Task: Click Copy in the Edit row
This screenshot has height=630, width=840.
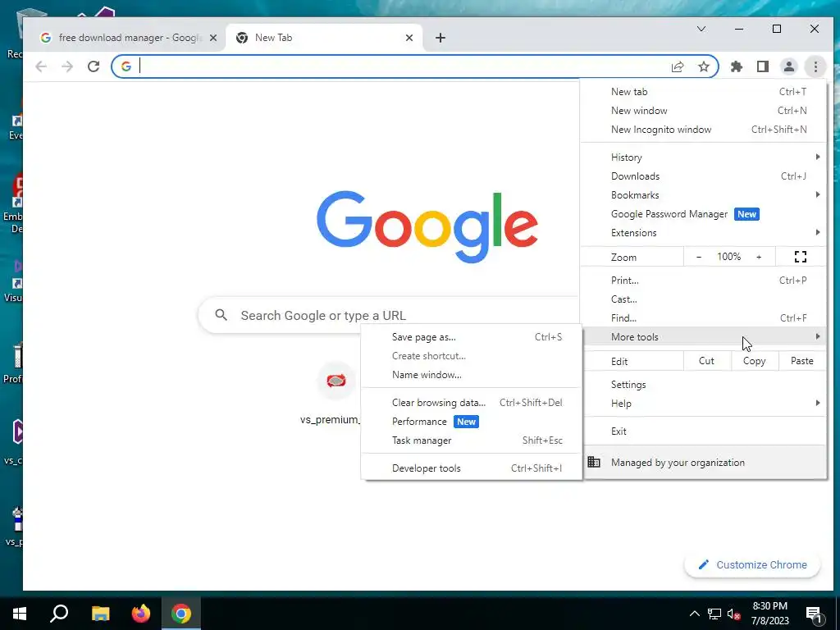Action: (x=755, y=361)
